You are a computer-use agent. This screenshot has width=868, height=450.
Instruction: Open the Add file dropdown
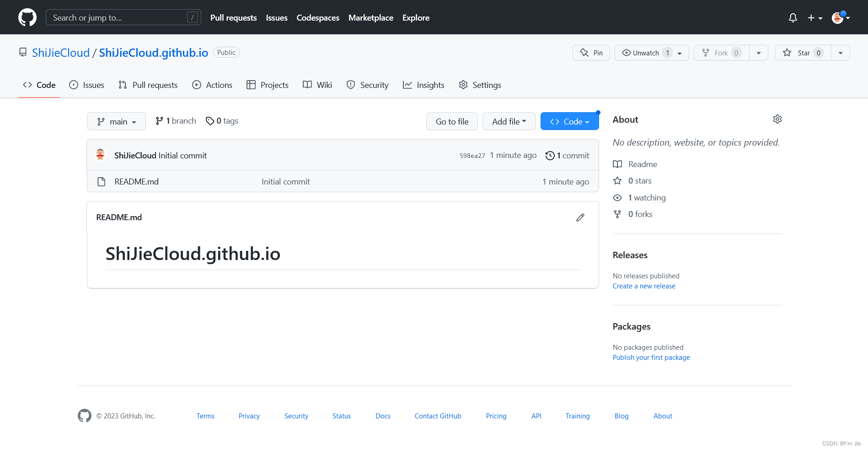click(509, 121)
